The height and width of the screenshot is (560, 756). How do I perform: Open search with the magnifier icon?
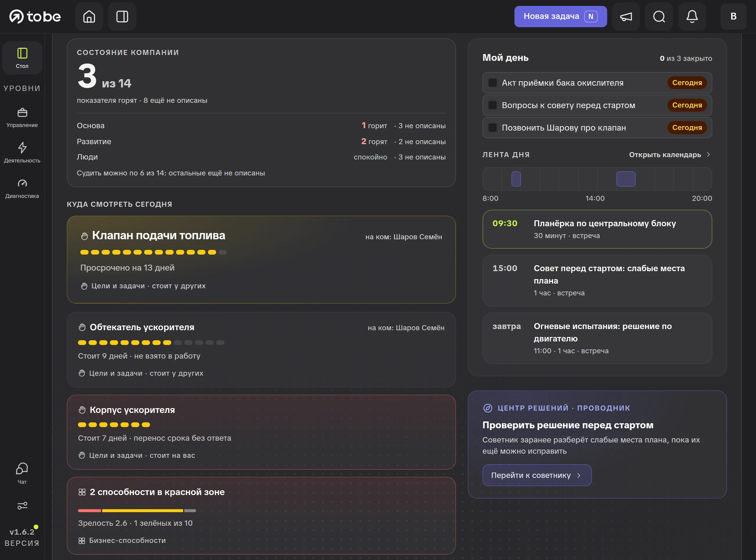[x=659, y=16]
